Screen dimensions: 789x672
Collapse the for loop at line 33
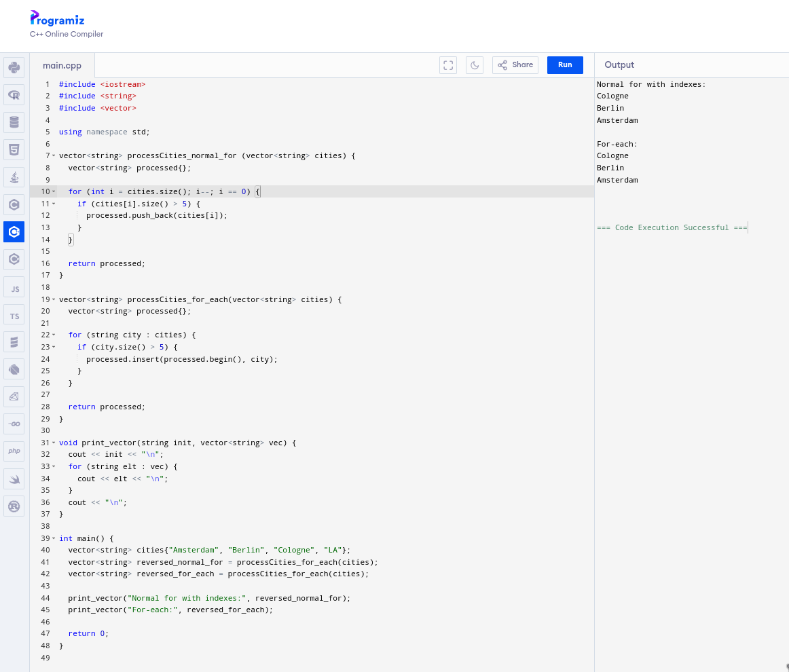click(x=54, y=467)
